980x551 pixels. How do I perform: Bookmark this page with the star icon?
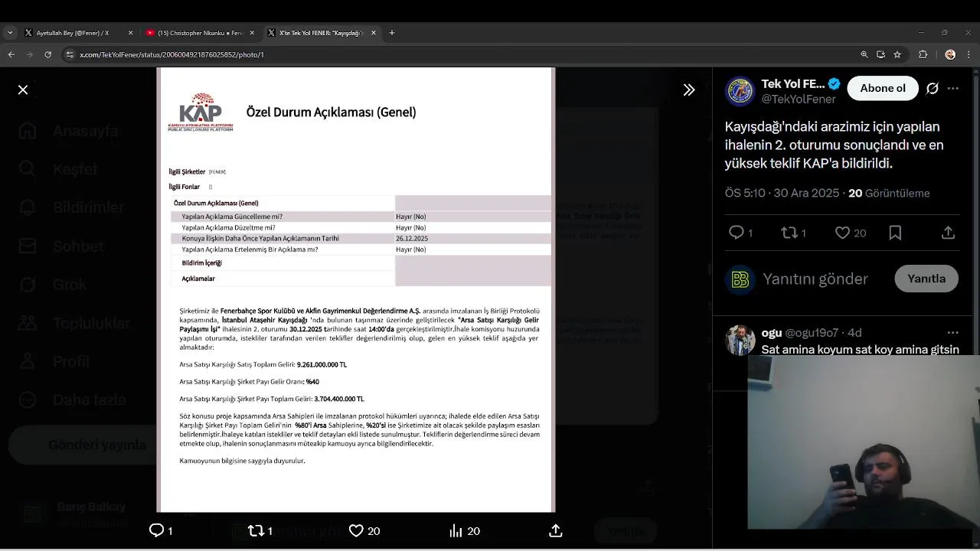(897, 54)
